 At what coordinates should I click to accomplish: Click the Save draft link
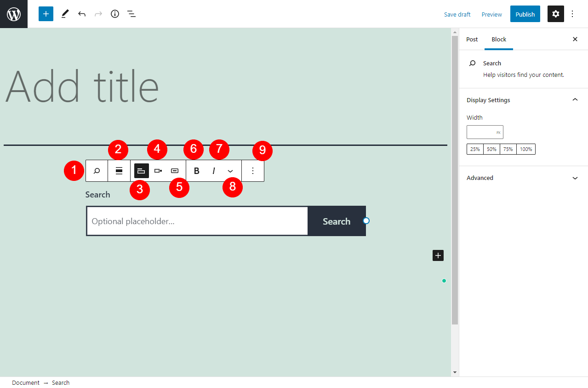[x=457, y=14]
